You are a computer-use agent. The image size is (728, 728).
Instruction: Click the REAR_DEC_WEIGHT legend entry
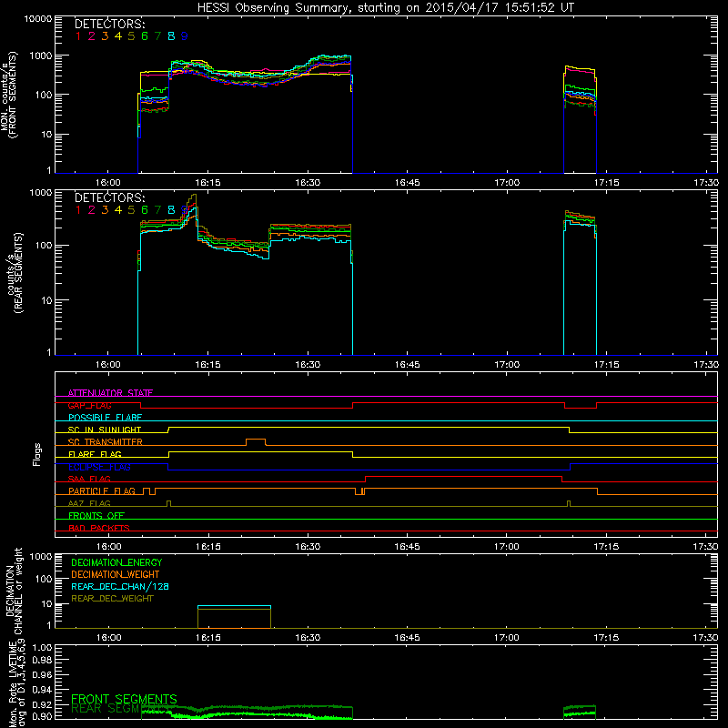pyautogui.click(x=112, y=599)
